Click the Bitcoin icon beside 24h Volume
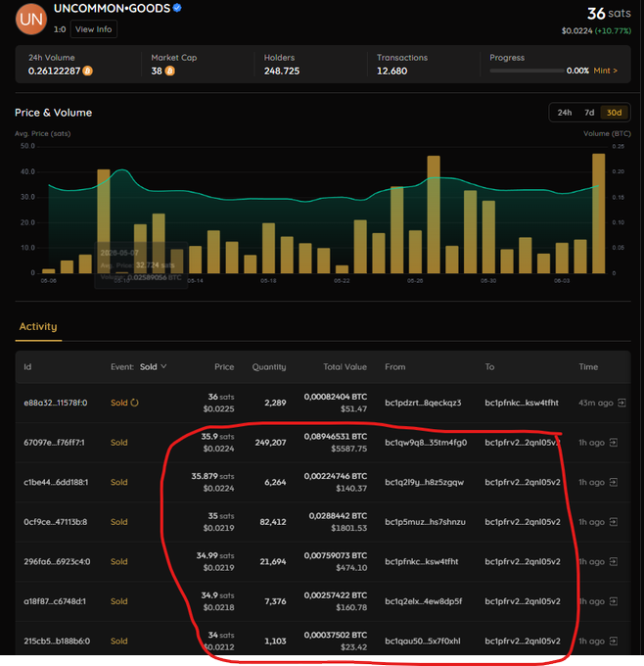Viewport: 644px width, 666px height. (88, 71)
